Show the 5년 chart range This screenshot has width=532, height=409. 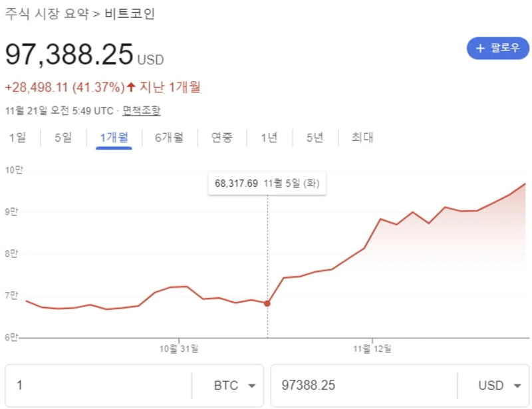point(315,138)
